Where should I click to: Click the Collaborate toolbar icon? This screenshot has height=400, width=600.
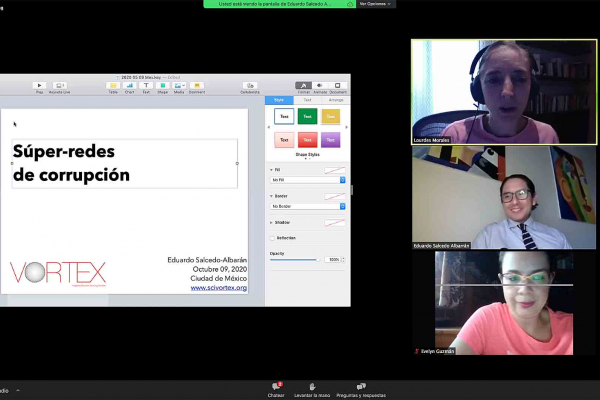(250, 86)
